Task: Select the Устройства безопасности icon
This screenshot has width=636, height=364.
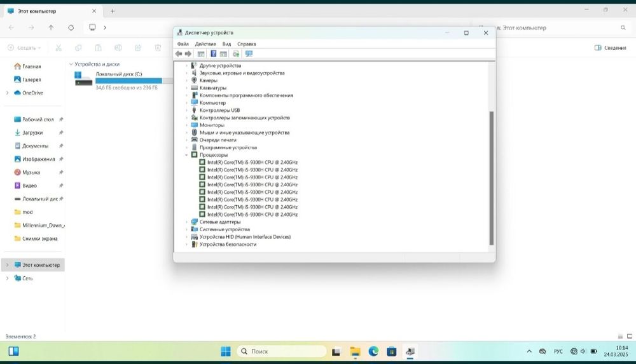Action: (194, 244)
